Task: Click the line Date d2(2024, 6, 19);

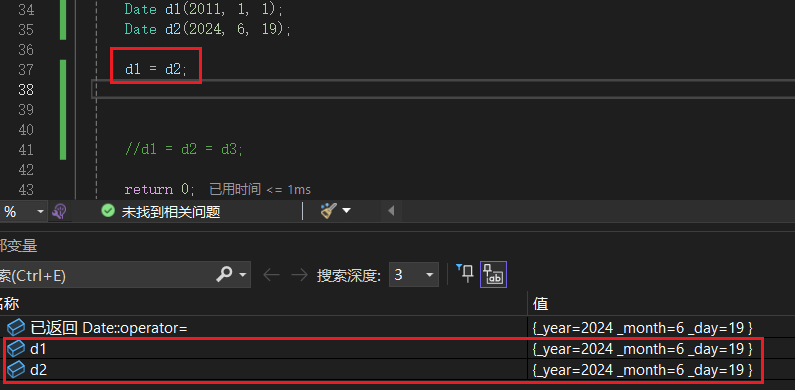Action: click(208, 29)
